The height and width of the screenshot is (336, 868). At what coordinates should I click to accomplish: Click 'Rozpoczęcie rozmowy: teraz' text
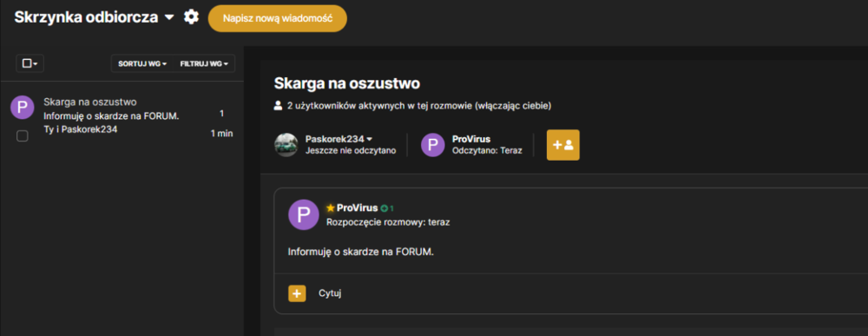389,222
